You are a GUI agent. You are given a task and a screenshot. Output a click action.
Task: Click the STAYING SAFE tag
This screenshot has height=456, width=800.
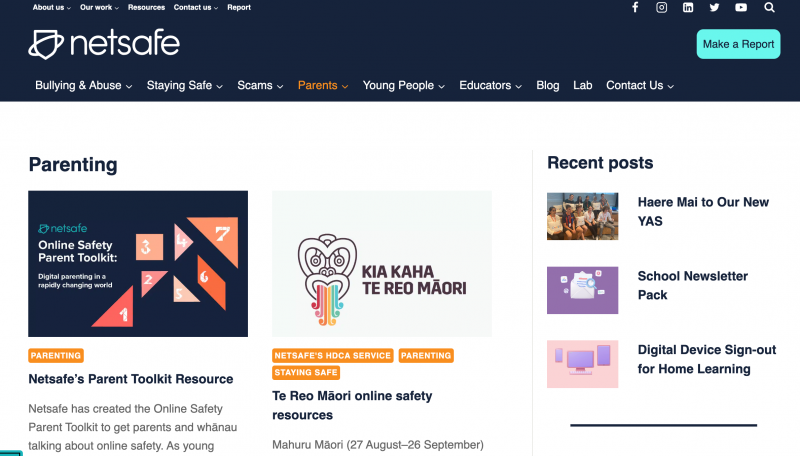click(x=306, y=372)
